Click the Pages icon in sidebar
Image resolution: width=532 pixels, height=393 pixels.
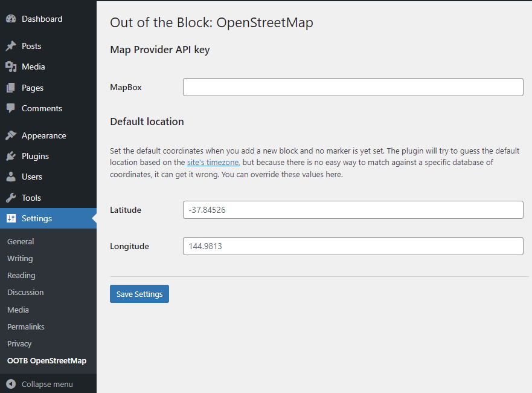[x=11, y=88]
